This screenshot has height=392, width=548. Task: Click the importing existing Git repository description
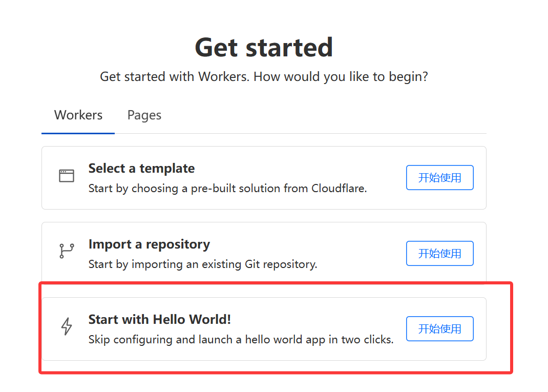coord(203,264)
